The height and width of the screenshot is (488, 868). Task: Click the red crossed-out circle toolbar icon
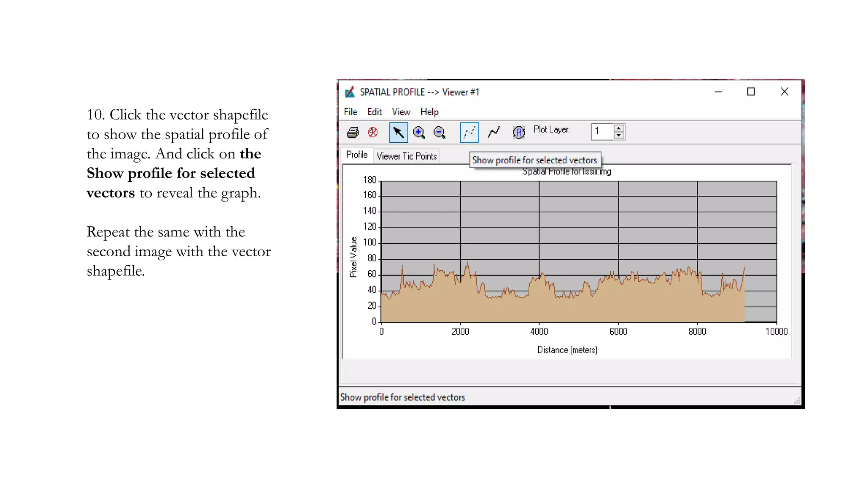[373, 132]
